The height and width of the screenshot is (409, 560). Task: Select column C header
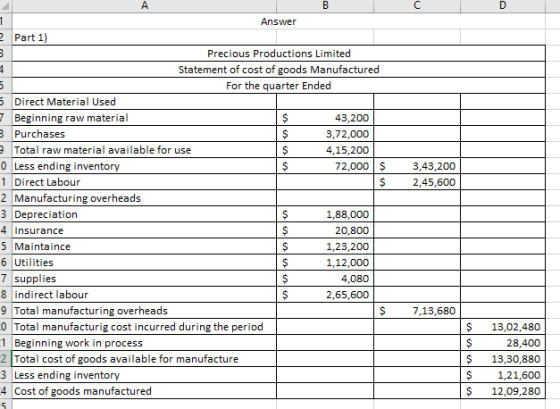tap(417, 6)
